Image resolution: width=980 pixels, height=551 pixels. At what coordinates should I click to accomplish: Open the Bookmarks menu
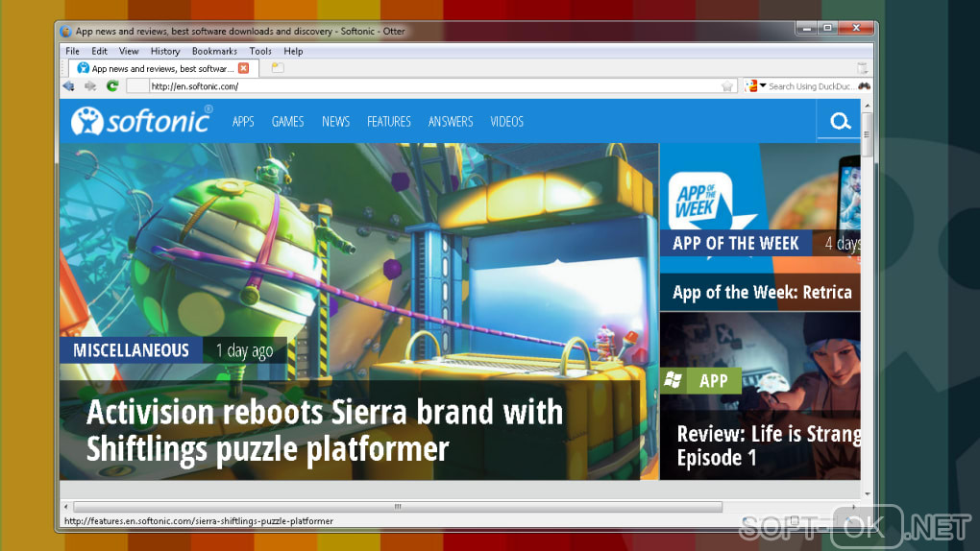(x=213, y=51)
